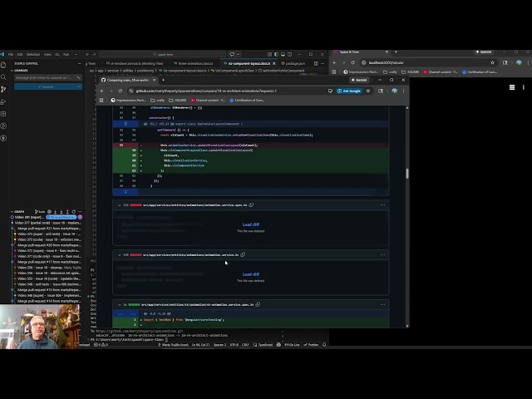Open a new tab in GitHub Chrome window
This screenshot has height=399, width=532.
tap(163, 80)
